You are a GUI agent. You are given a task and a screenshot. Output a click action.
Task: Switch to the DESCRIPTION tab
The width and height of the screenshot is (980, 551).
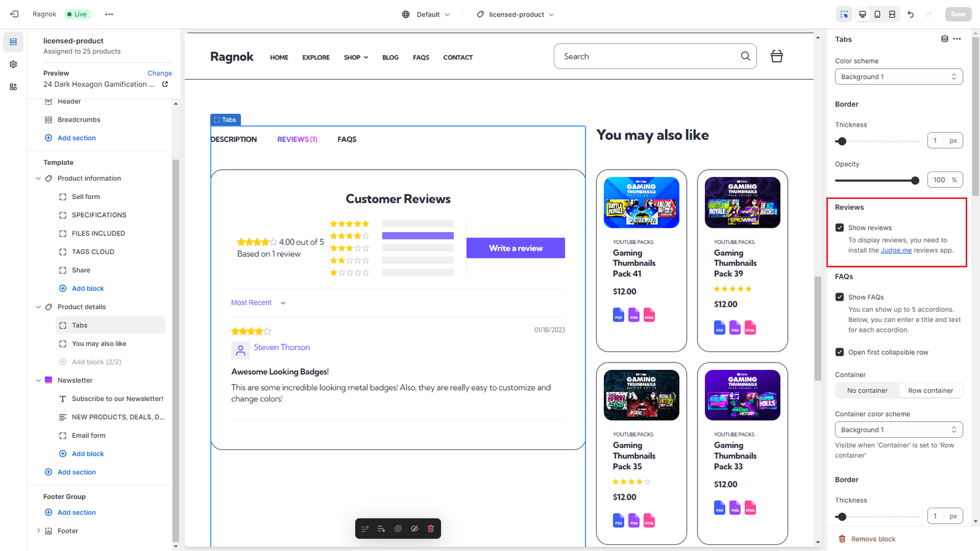point(234,140)
